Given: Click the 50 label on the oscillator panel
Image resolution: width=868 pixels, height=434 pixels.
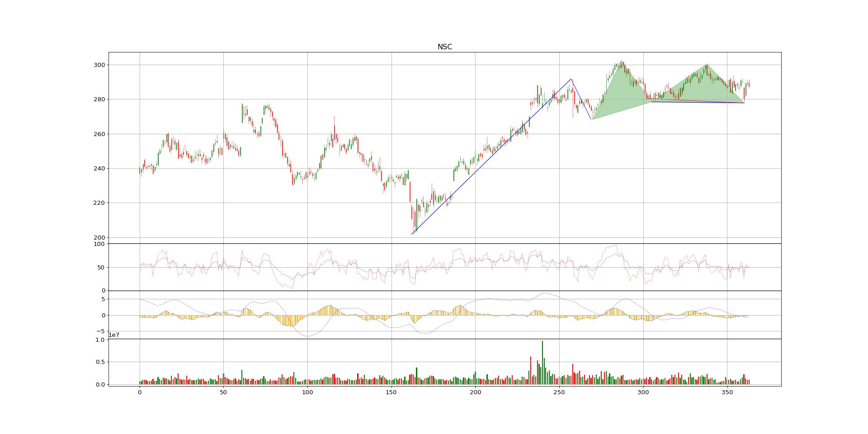Looking at the screenshot, I should click(100, 268).
